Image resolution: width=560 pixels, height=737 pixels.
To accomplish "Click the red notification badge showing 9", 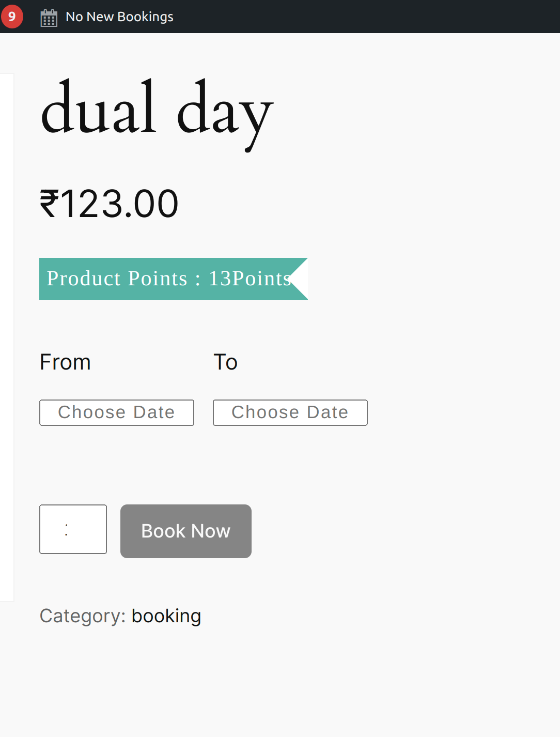I will pyautogui.click(x=11, y=17).
